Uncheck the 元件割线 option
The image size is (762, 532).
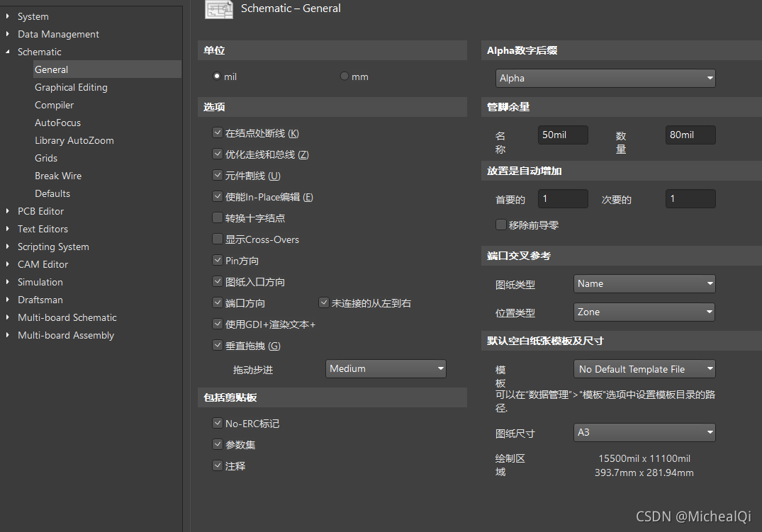[217, 175]
